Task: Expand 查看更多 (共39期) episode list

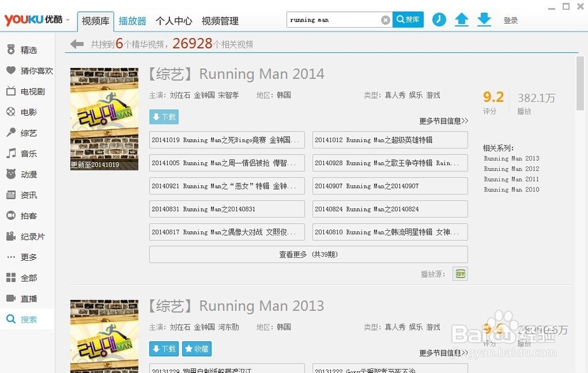Action: tap(308, 255)
